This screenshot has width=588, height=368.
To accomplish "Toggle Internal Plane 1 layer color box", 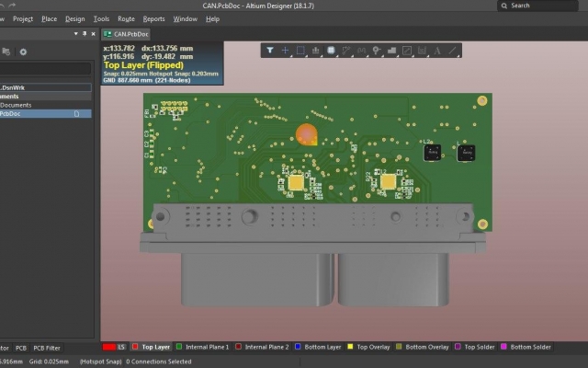I will point(179,347).
